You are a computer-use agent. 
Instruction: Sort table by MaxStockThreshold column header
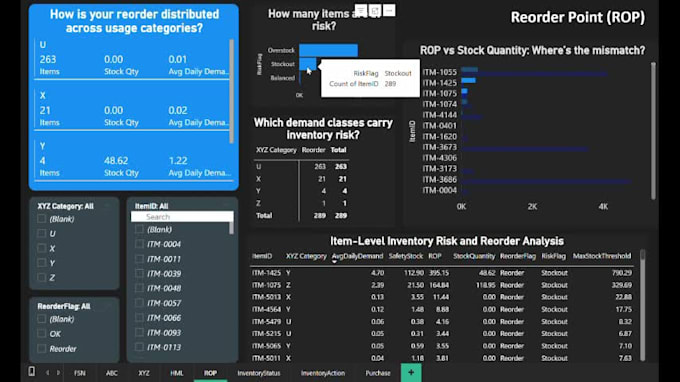click(602, 256)
